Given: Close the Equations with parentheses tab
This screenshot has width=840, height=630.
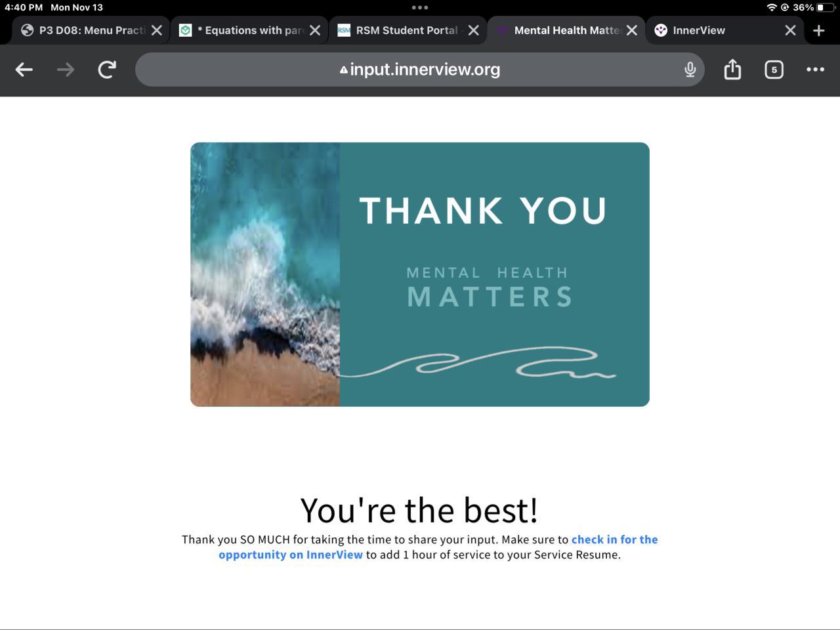Looking at the screenshot, I should [315, 30].
